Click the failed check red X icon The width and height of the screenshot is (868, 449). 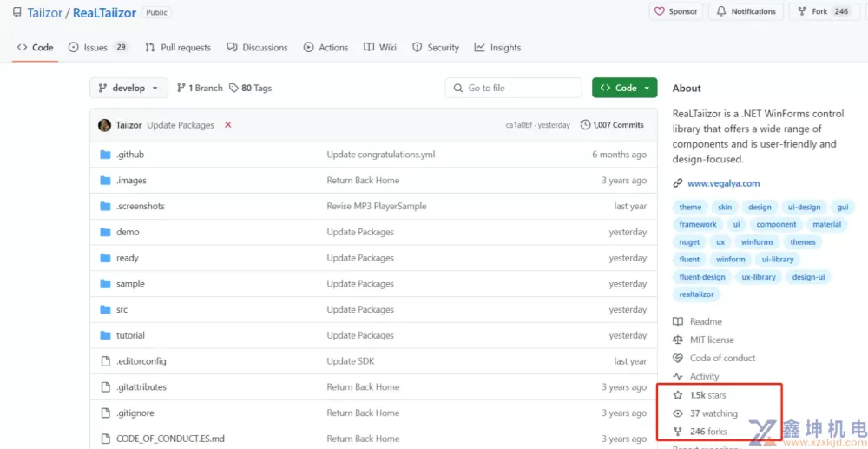pos(227,125)
